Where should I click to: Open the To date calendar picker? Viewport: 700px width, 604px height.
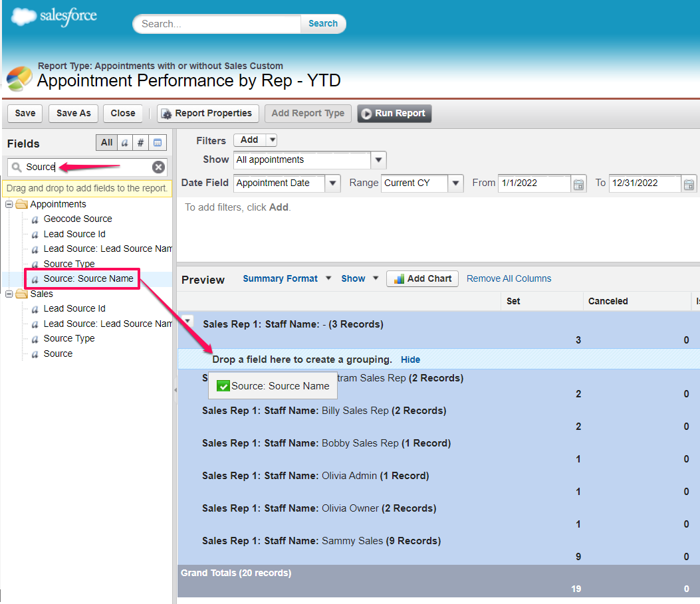(x=689, y=184)
